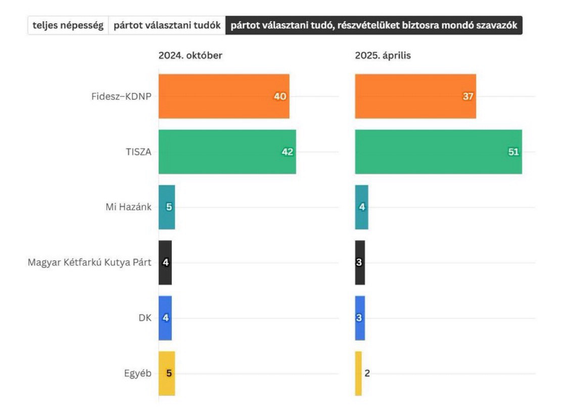Click the TISZA row label
This screenshot has width=564, height=409.
tap(138, 152)
